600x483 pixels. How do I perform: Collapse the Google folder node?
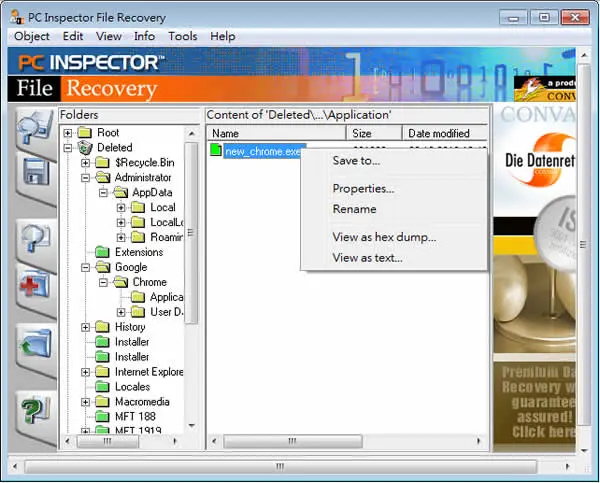(x=86, y=267)
